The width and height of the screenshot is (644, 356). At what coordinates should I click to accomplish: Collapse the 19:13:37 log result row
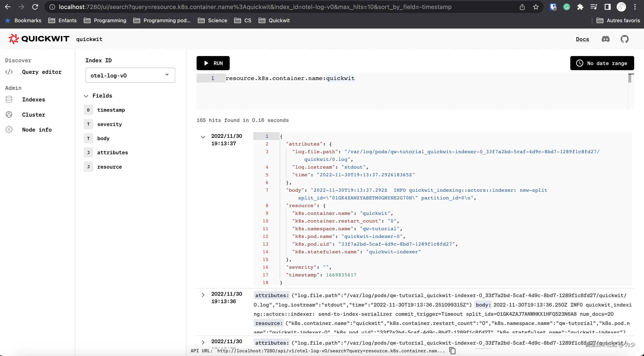[x=203, y=137]
